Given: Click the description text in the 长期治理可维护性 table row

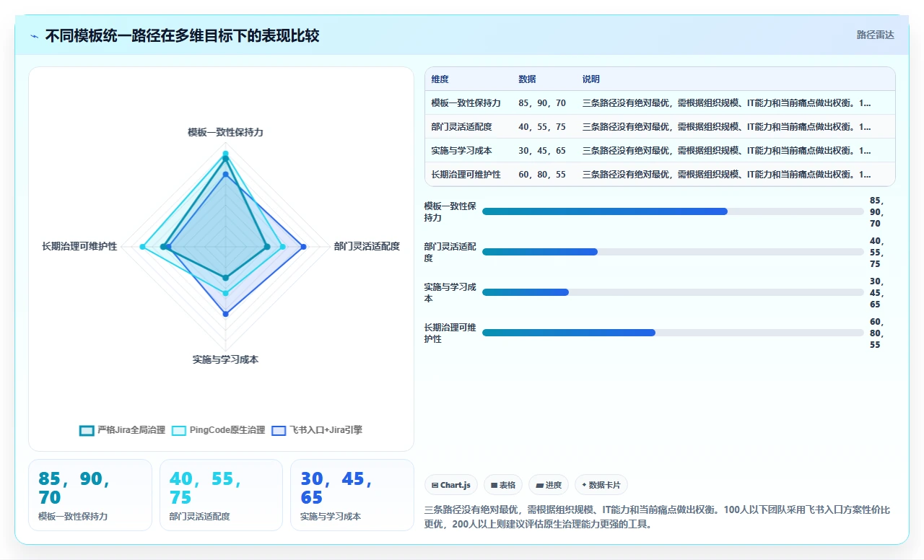Looking at the screenshot, I should 726,175.
